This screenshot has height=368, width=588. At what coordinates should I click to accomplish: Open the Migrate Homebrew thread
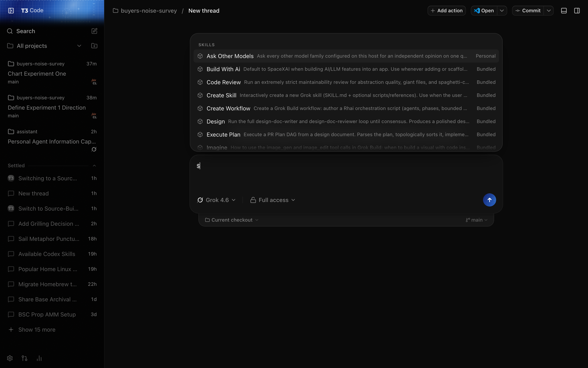(52, 284)
